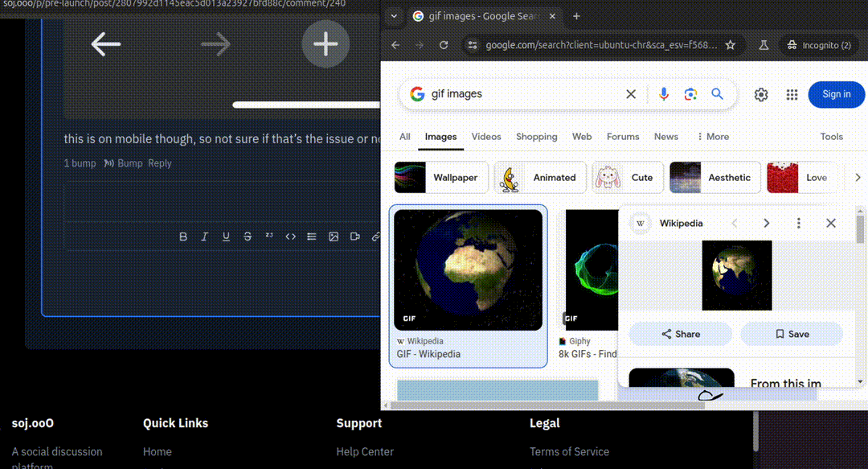
Task: Open Help Center footer link
Action: tap(365, 452)
